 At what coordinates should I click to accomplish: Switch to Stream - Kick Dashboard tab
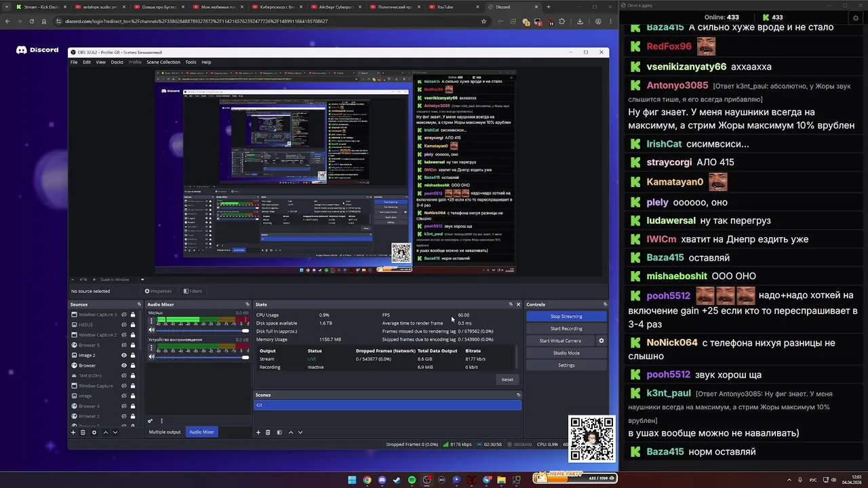[x=41, y=7]
